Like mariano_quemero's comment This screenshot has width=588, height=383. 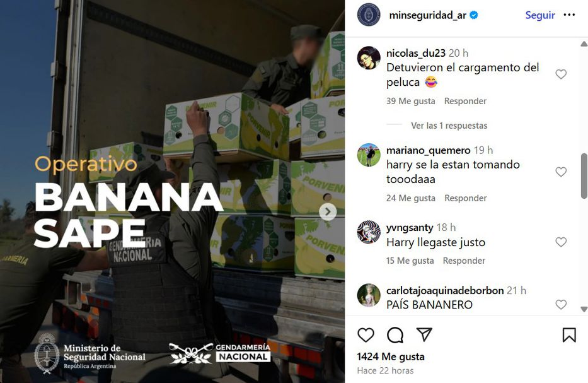[x=561, y=172]
